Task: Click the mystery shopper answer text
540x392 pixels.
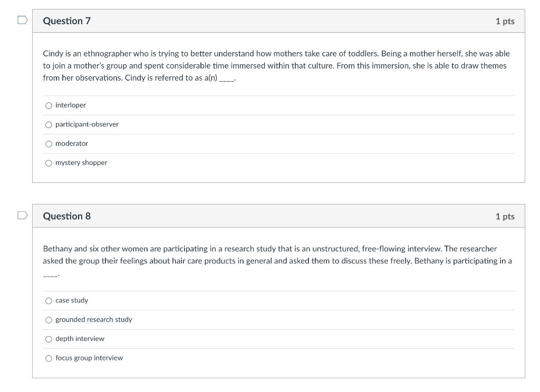Action: pyautogui.click(x=81, y=162)
